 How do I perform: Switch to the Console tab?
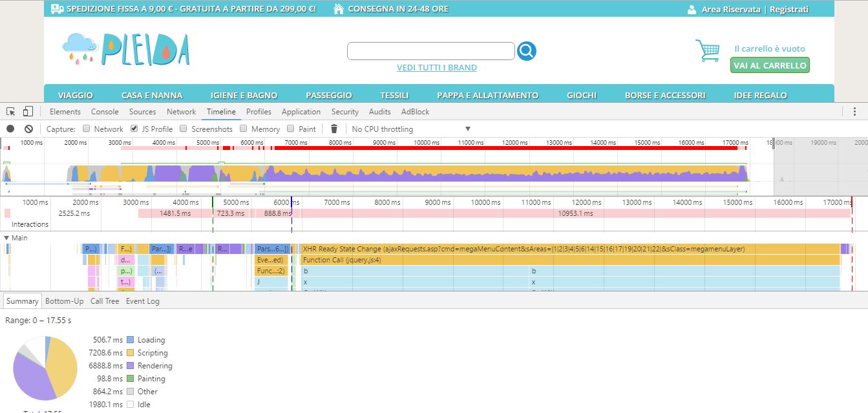[x=105, y=112]
